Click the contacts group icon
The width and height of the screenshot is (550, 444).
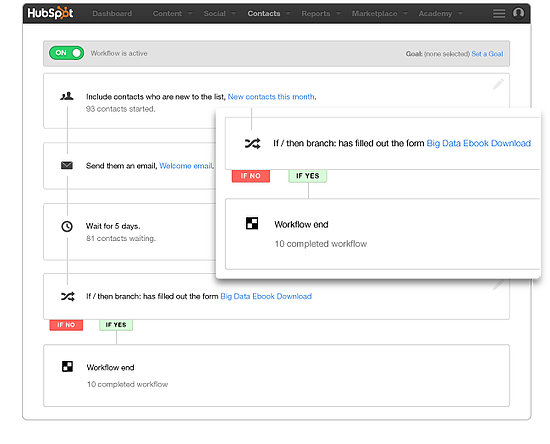tap(67, 96)
